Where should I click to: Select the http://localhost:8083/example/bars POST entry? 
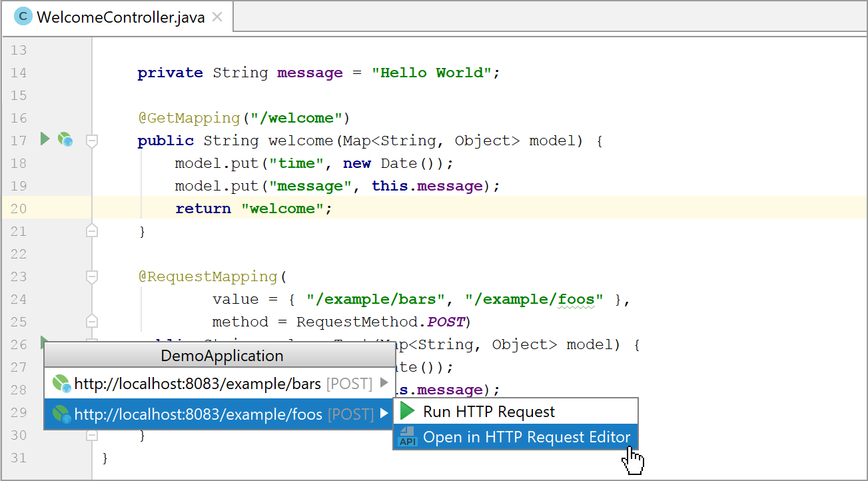click(x=220, y=383)
